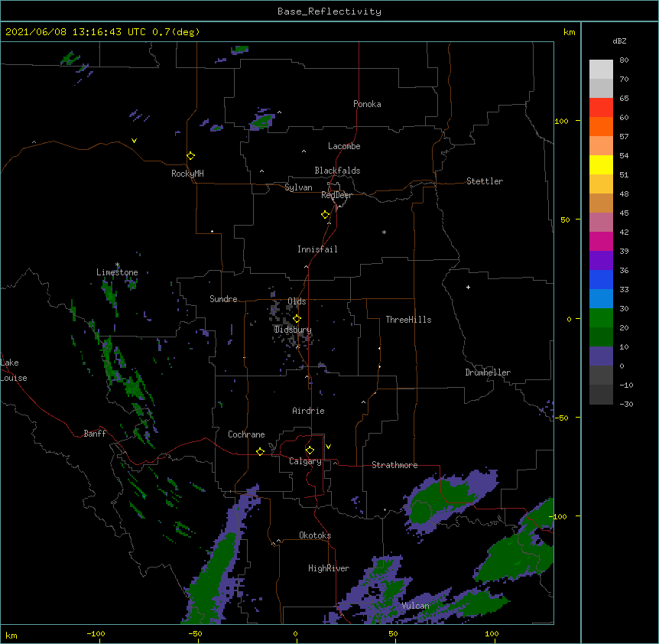Click the Strathmore town label
Screen dimensions: 659x644
click(x=394, y=465)
